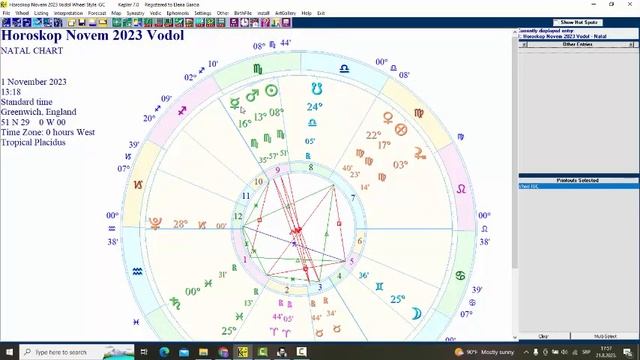Click the Exit menu item

coord(321,13)
